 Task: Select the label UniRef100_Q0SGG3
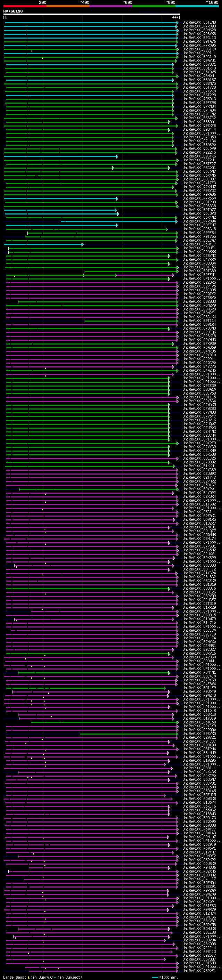point(199,566)
